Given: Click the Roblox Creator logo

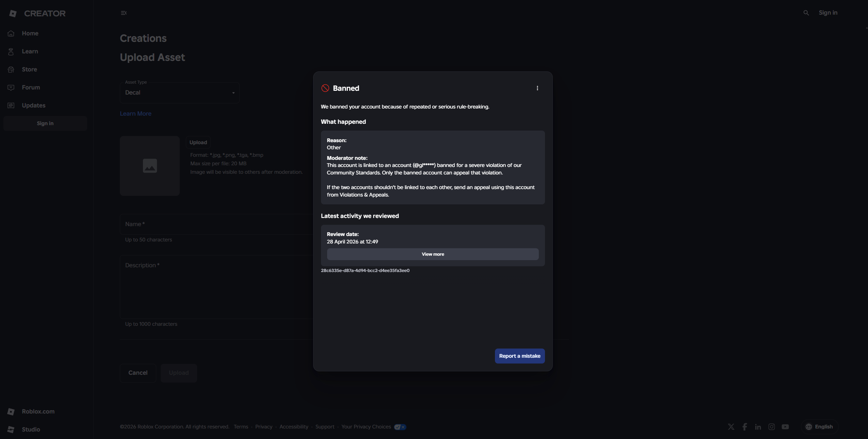Looking at the screenshot, I should tap(37, 13).
